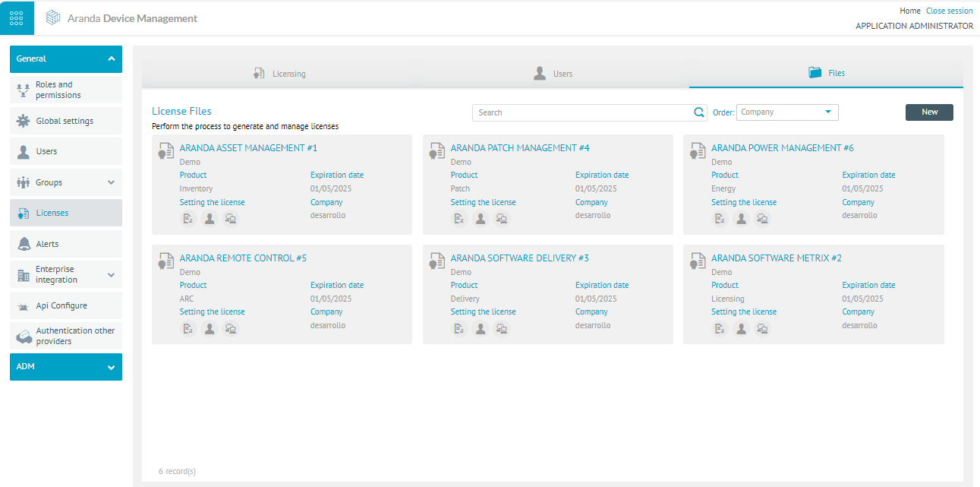This screenshot has height=487, width=980.
Task: Expand the Enterprise integration submenu chevron
Action: click(111, 275)
